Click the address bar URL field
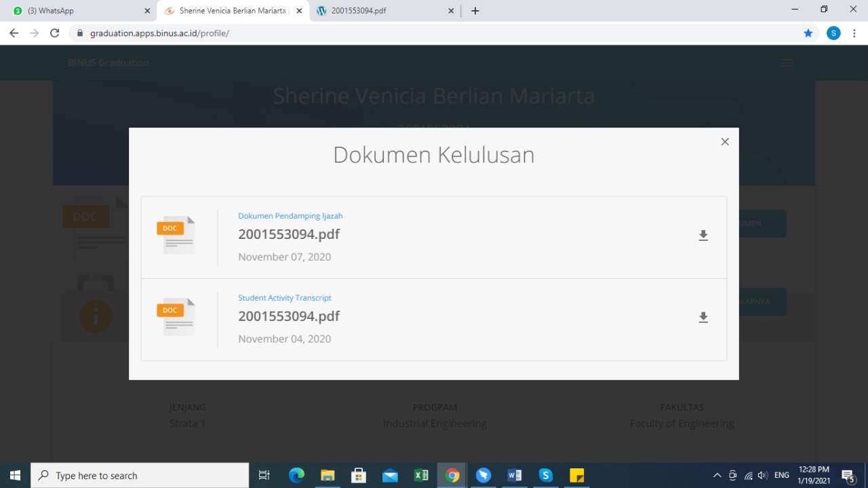This screenshot has width=868, height=488. tap(434, 33)
